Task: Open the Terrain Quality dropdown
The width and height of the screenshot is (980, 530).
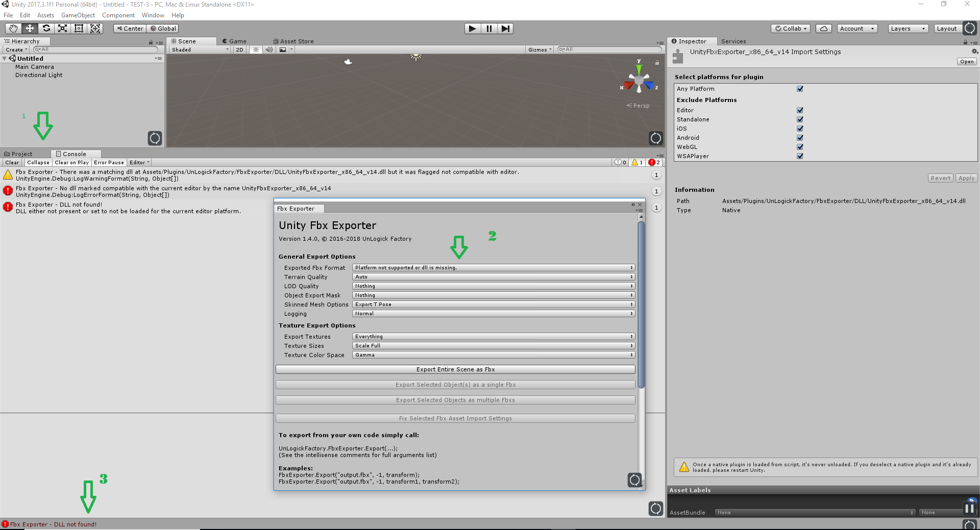Action: coord(493,276)
